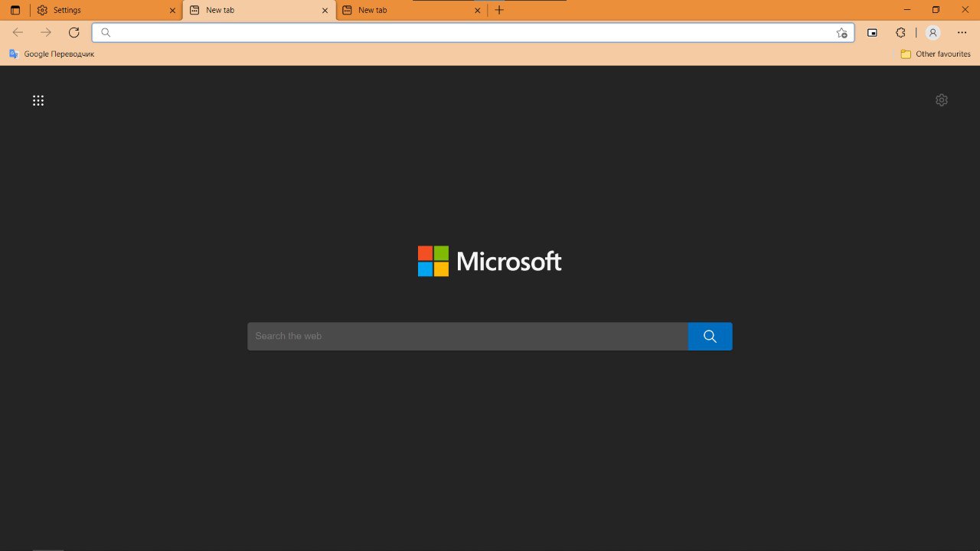Open the profile account icon
980x551 pixels.
coord(933,32)
